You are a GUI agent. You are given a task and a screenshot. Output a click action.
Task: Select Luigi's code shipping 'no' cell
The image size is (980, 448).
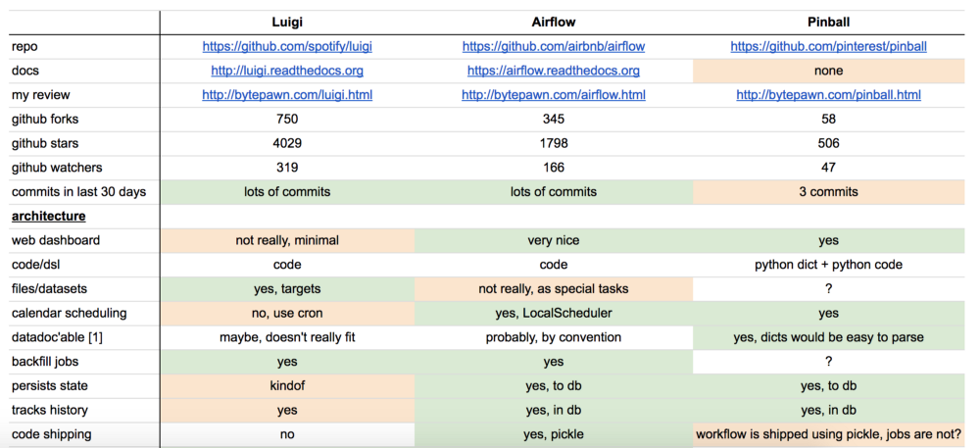pos(287,434)
